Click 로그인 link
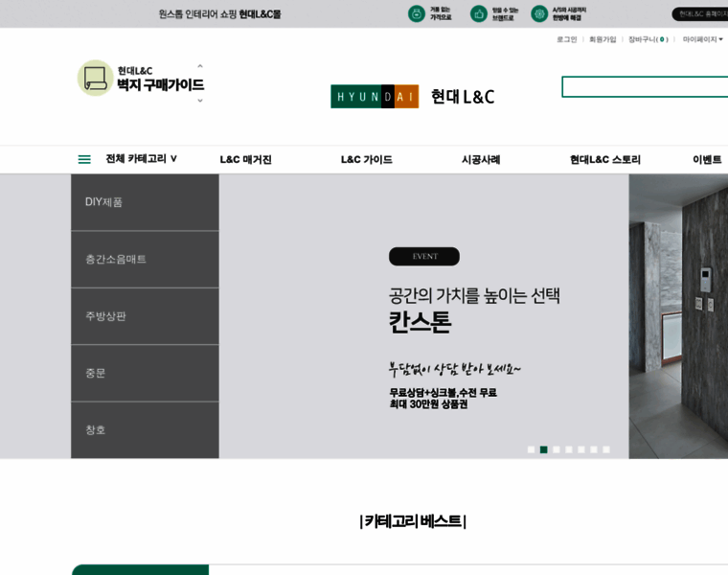Screen dimensions: 728x575 click(x=566, y=39)
